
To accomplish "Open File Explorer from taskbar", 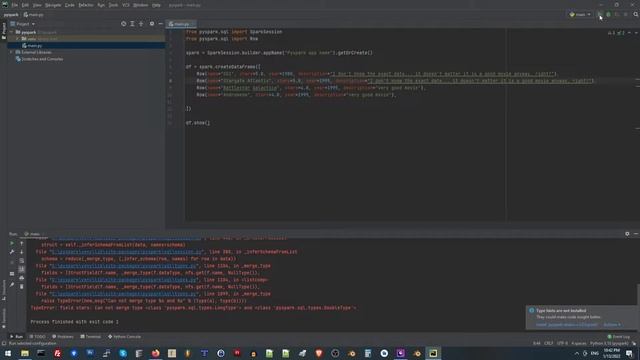I will pos(25,353).
